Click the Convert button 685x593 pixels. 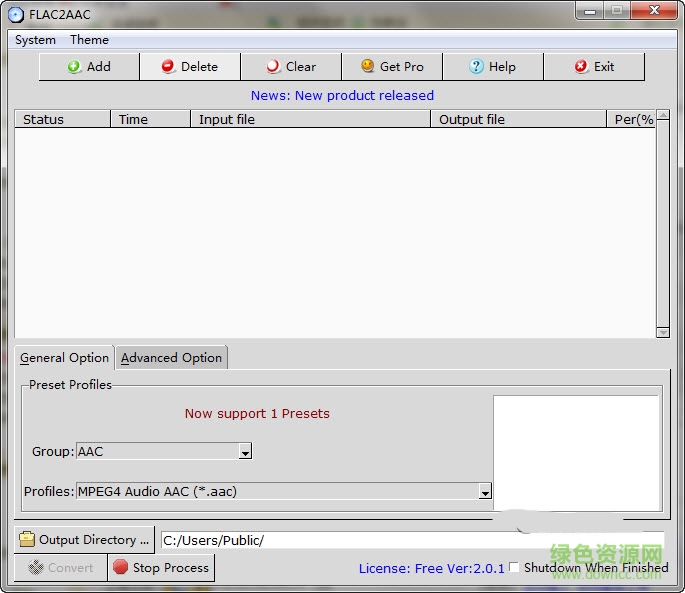[60, 568]
